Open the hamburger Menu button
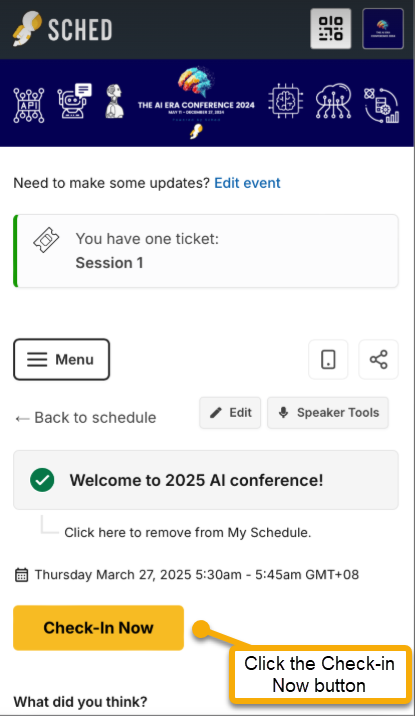Viewport: 415px width, 716px height. [x=61, y=359]
